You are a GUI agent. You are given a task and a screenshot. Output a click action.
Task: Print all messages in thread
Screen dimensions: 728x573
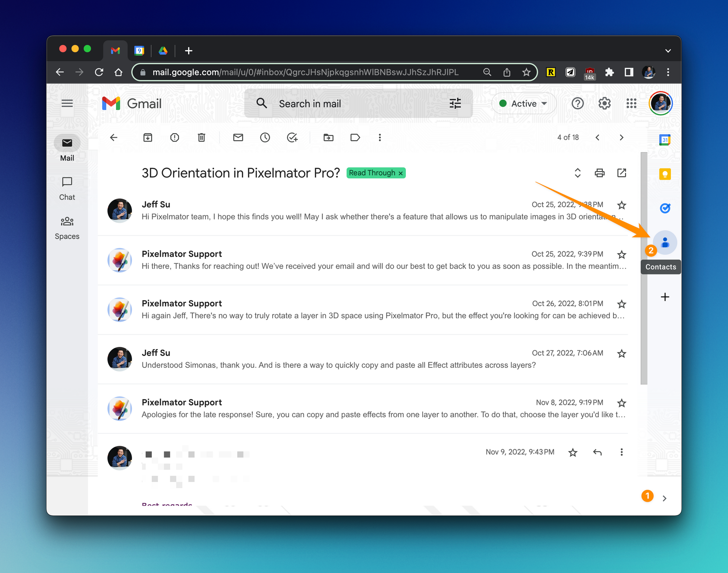pyautogui.click(x=600, y=173)
